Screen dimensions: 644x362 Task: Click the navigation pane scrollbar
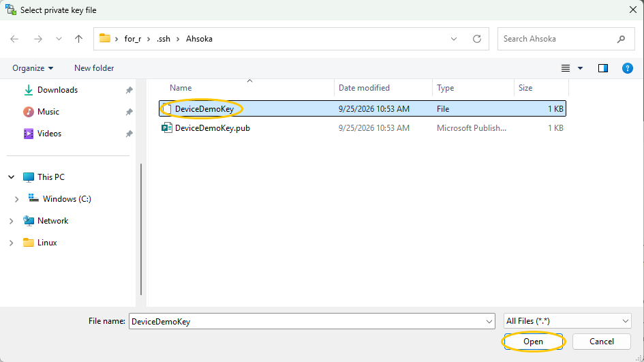(x=141, y=229)
